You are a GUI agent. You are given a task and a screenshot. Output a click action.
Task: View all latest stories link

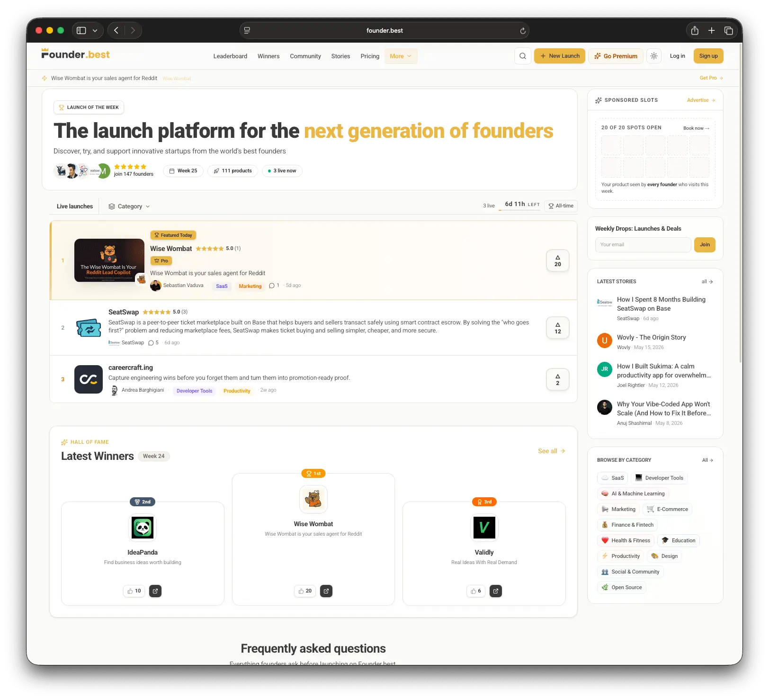707,282
